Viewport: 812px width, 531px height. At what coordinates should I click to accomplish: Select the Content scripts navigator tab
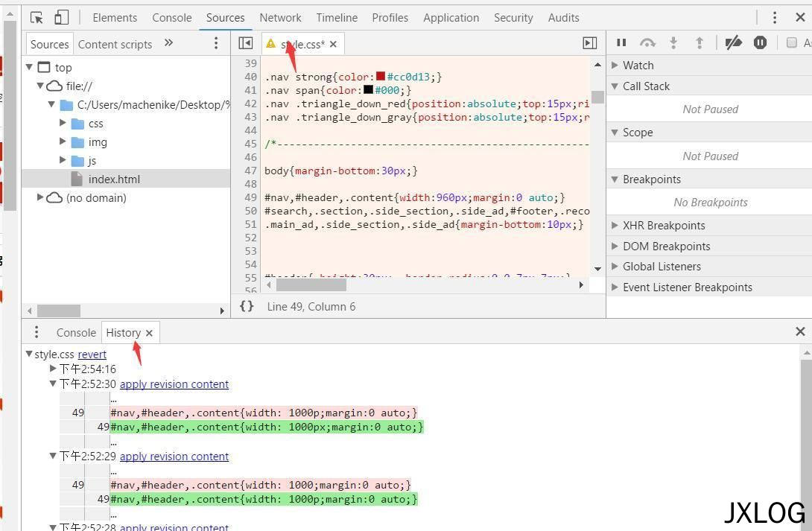click(x=115, y=45)
